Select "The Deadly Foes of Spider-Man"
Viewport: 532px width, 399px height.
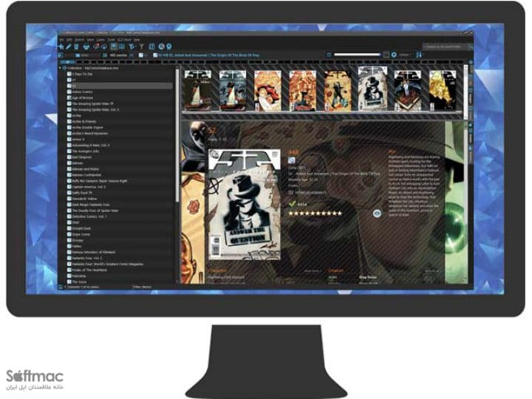(x=95, y=211)
